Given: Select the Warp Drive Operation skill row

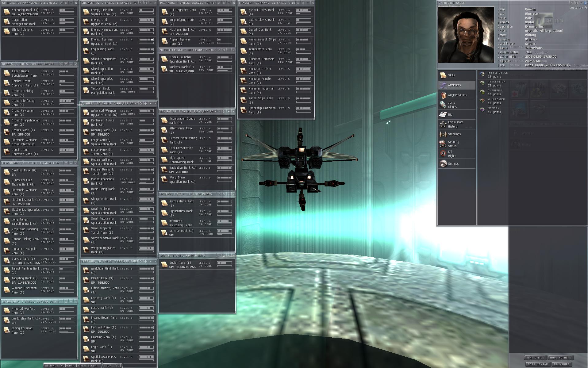Looking at the screenshot, I should point(197,179).
